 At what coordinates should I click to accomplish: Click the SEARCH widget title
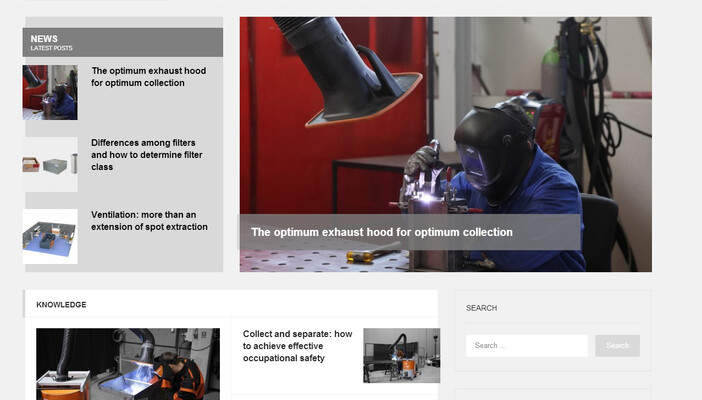pyautogui.click(x=481, y=308)
